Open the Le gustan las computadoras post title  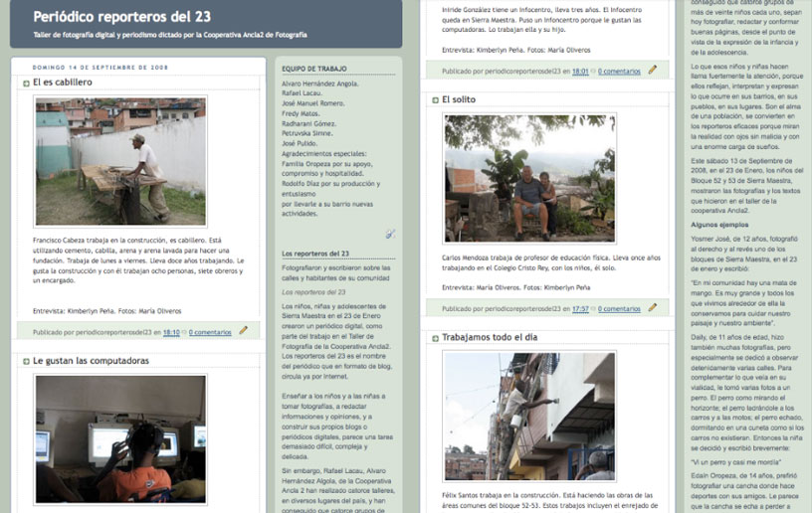coord(91,361)
